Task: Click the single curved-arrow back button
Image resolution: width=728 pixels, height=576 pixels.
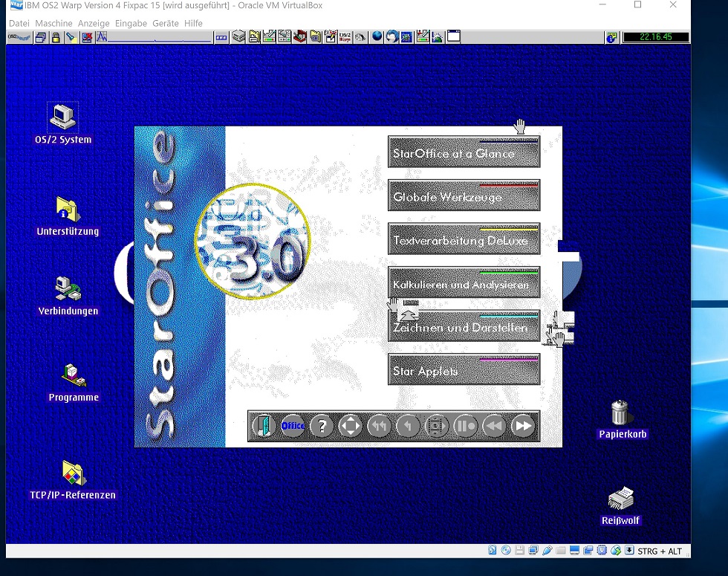Action: (x=408, y=425)
